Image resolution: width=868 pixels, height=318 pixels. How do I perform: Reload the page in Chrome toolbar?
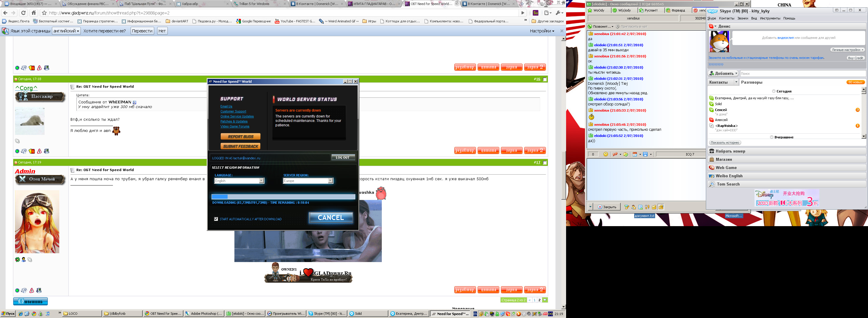[x=23, y=13]
